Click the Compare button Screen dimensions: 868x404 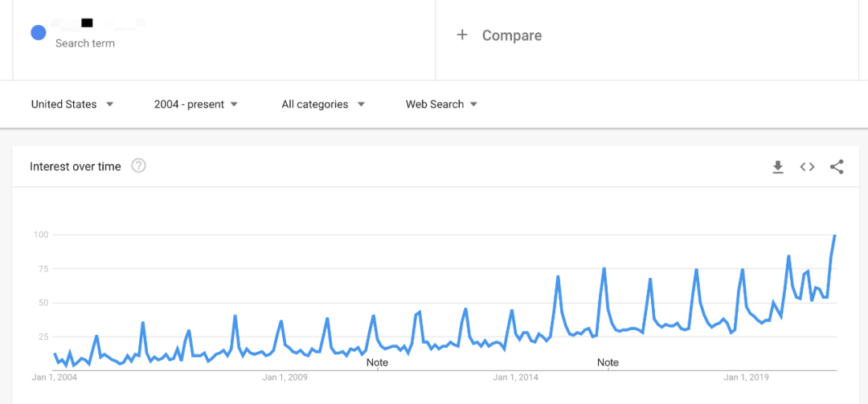pyautogui.click(x=511, y=35)
